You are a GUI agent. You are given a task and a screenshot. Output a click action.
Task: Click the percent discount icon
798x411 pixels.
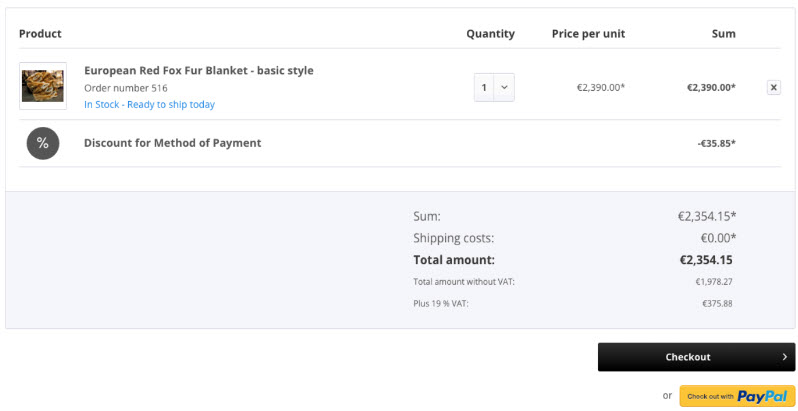click(x=43, y=143)
